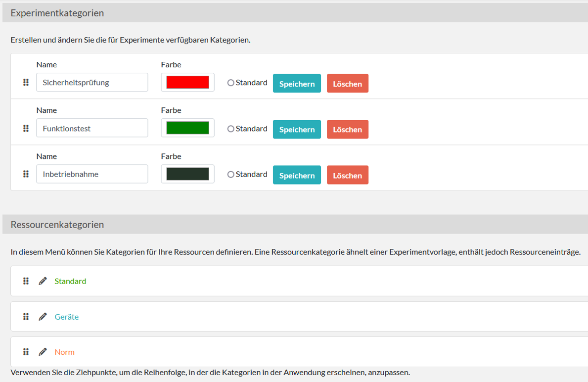Click pencil icon to edit Norm category

click(43, 352)
